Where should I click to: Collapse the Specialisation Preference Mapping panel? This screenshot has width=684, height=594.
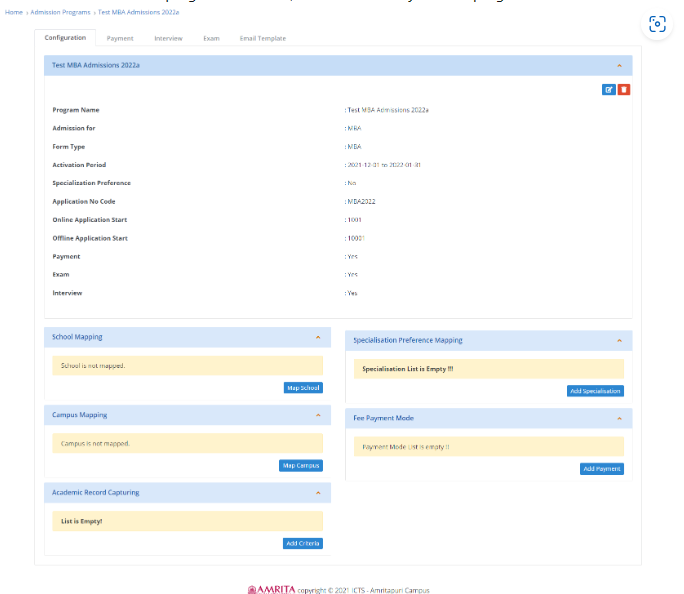coord(618,341)
